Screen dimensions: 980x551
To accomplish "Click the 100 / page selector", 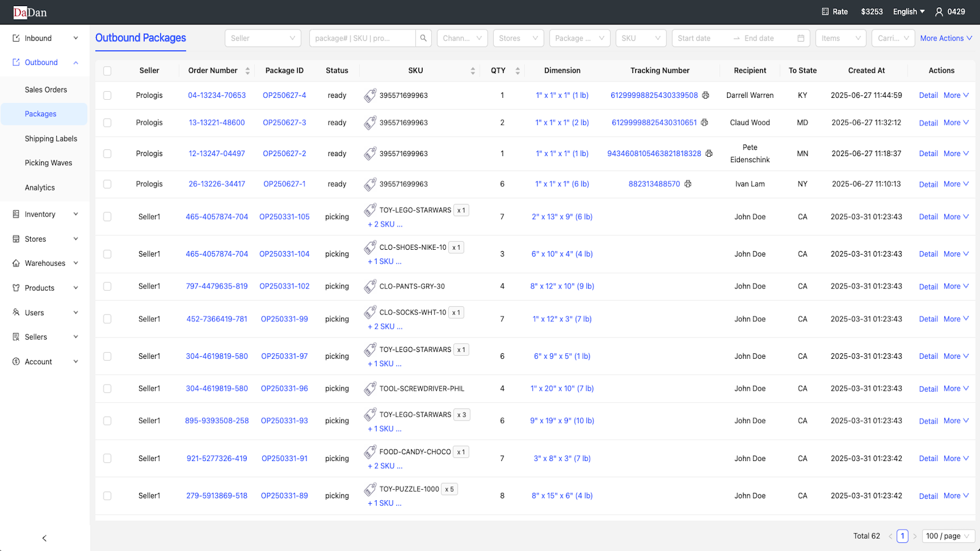I will (x=948, y=536).
